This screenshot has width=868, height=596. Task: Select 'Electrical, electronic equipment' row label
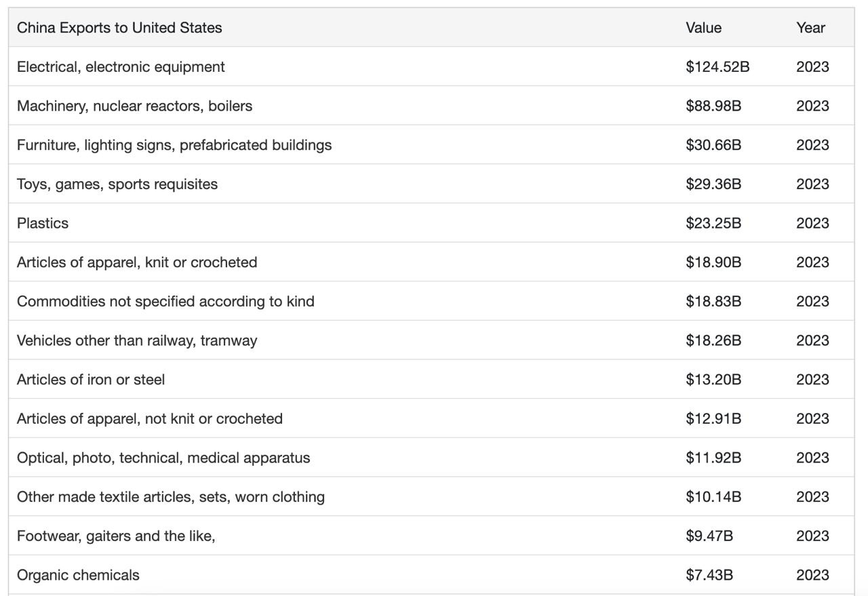point(121,67)
